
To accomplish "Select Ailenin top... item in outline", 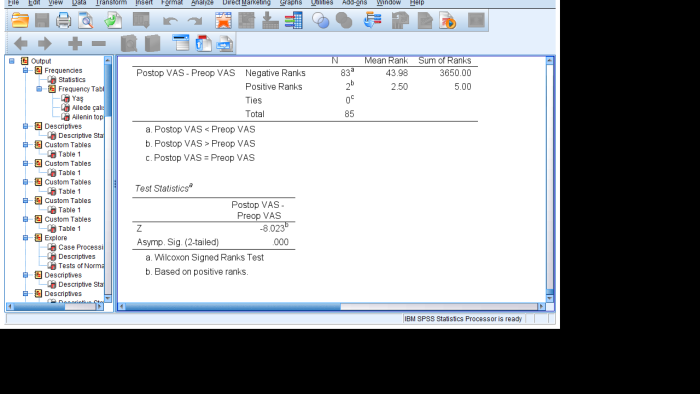I will [88, 117].
